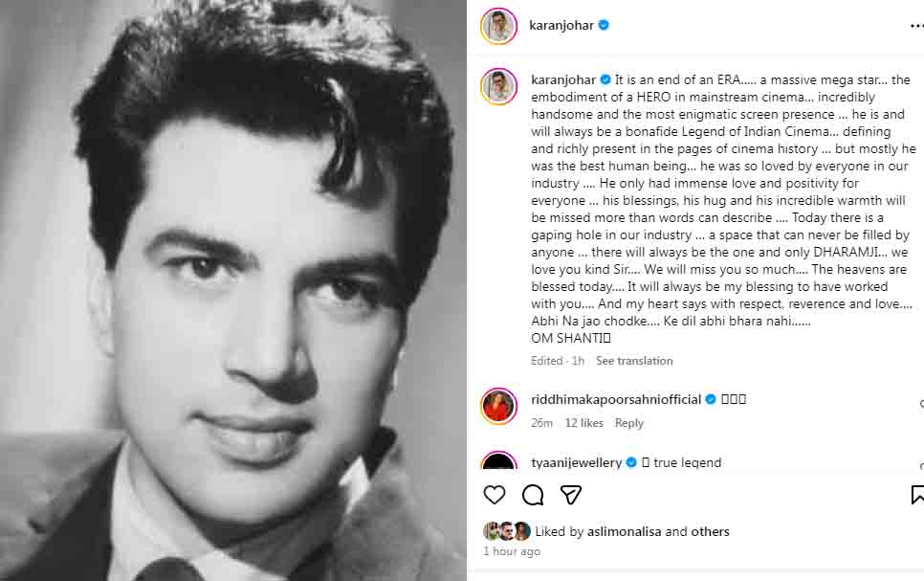Open comments via the speech bubble icon
924x581 pixels.
533,495
